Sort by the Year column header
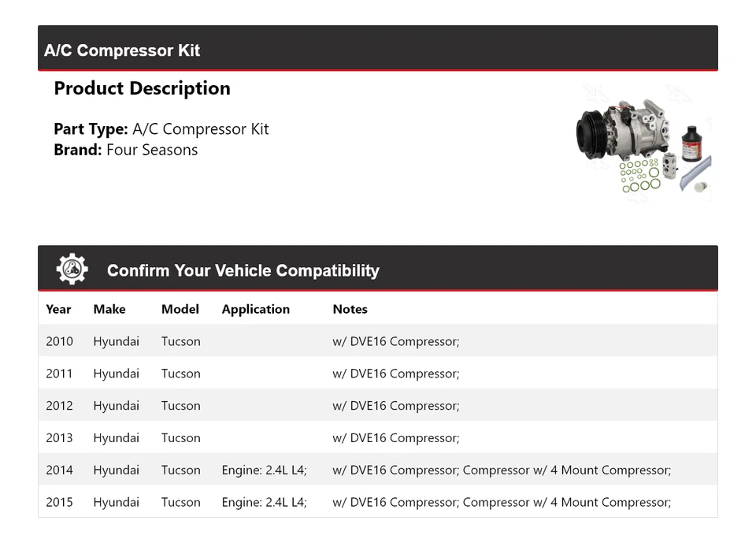Image resolution: width=756 pixels, height=543 pixels. (58, 309)
